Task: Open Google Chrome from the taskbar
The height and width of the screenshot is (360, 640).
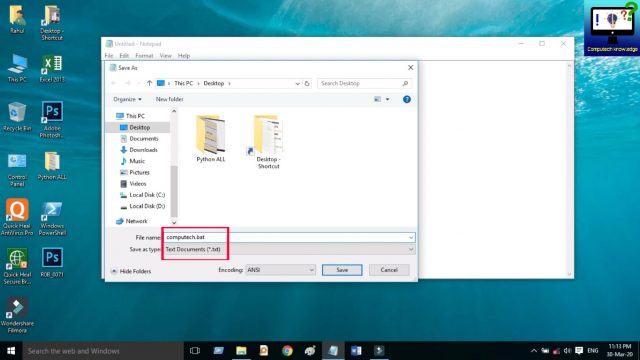Action: [x=287, y=351]
